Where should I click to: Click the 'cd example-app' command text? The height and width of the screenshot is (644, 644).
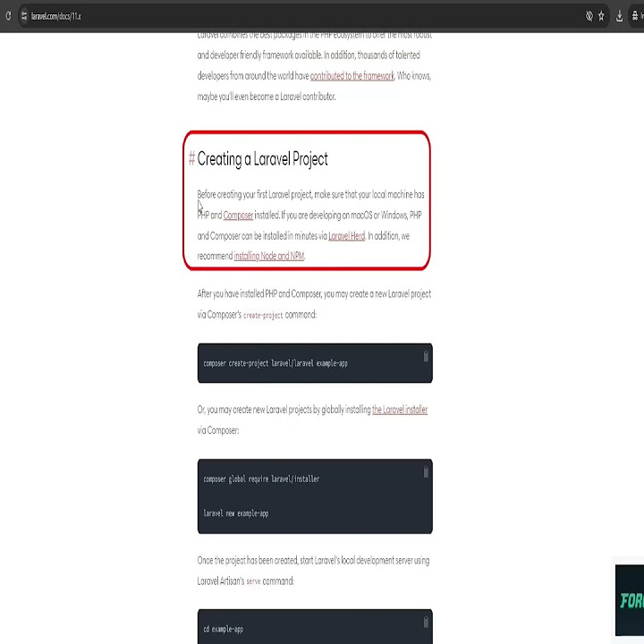pyautogui.click(x=224, y=629)
